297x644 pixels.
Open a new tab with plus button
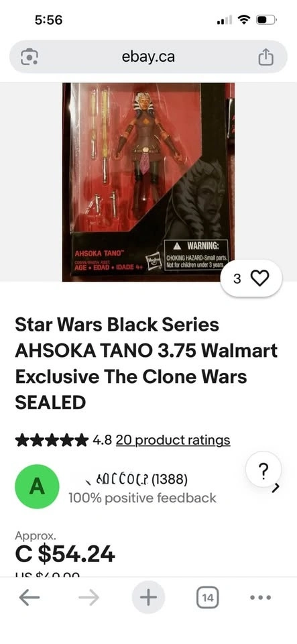pos(148,597)
